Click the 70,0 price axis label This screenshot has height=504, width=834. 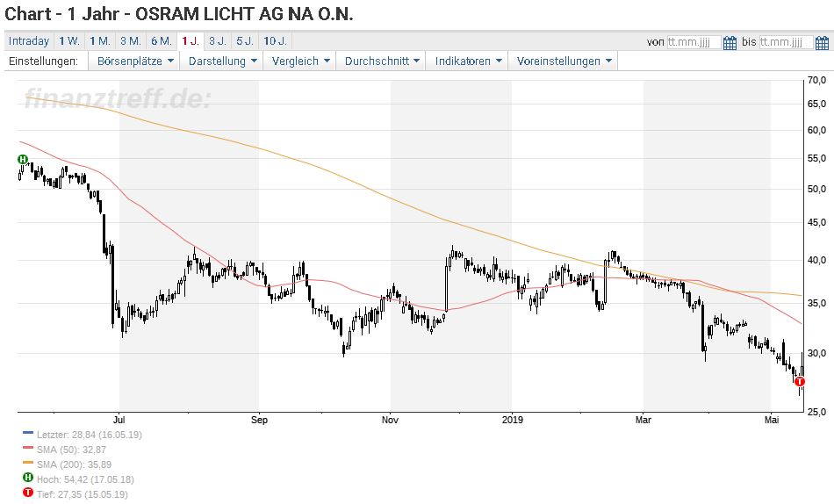pos(816,81)
